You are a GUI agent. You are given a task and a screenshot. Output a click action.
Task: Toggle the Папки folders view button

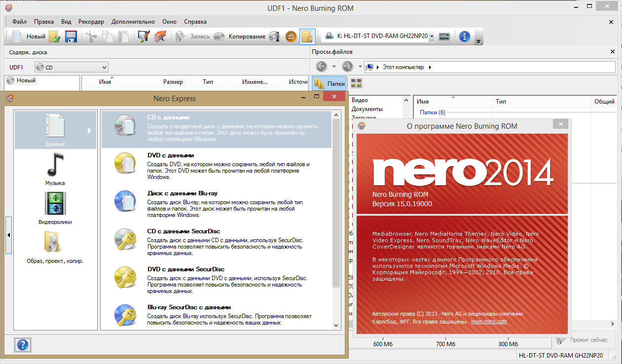click(x=329, y=83)
